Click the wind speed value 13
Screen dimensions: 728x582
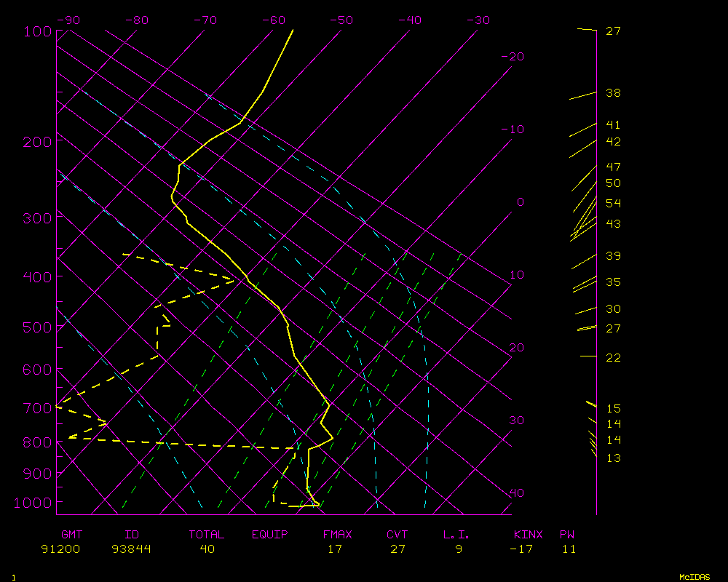coord(613,458)
